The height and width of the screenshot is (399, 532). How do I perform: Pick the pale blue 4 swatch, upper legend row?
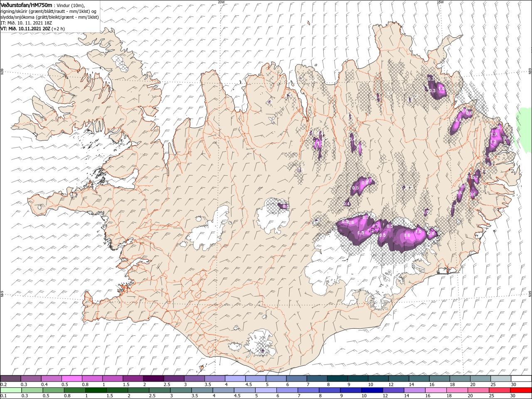(x=235, y=378)
